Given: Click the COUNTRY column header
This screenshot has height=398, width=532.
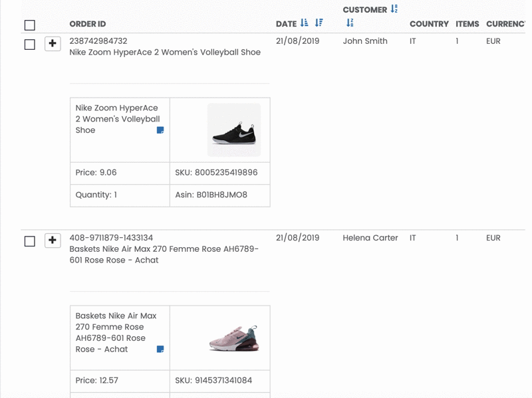Looking at the screenshot, I should point(429,24).
